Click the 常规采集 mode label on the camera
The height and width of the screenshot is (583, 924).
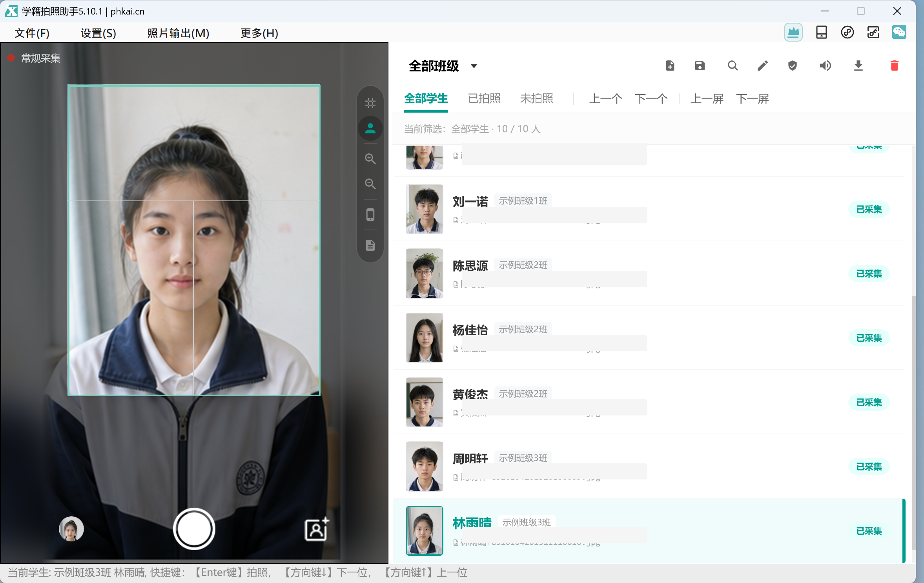[x=40, y=58]
